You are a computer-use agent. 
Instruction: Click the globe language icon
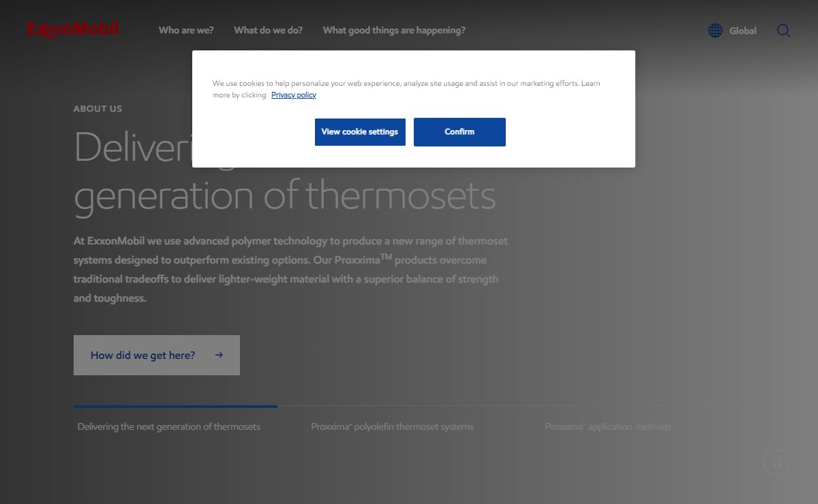tap(715, 31)
